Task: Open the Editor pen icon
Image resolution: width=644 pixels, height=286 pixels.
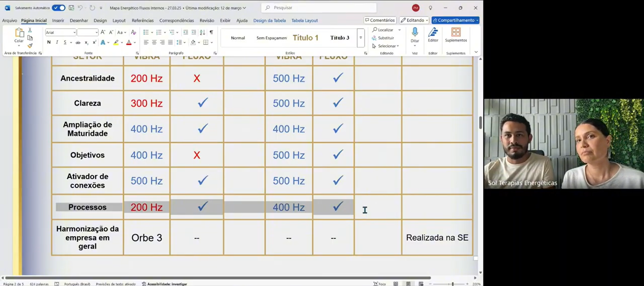Action: [x=433, y=35]
